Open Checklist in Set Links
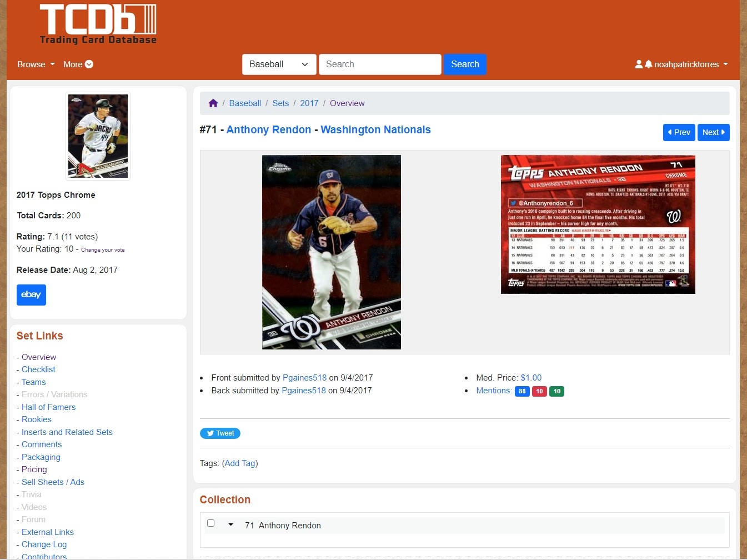This screenshot has width=747, height=560. 38,369
